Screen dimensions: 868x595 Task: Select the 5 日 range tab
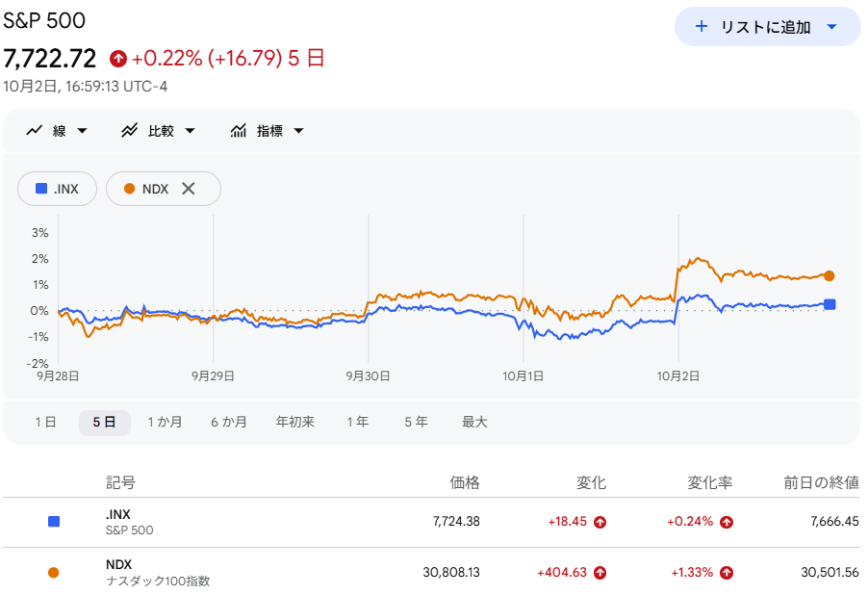pos(105,422)
